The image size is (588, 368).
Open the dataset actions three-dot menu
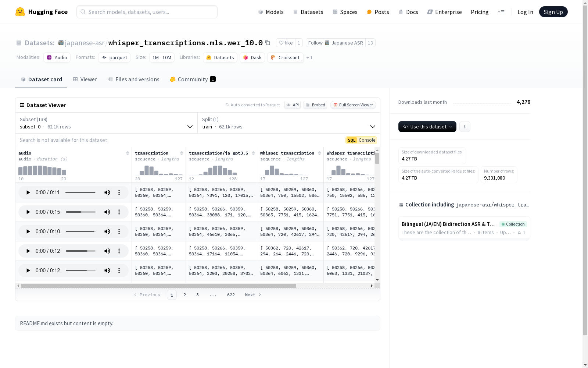pos(465,127)
